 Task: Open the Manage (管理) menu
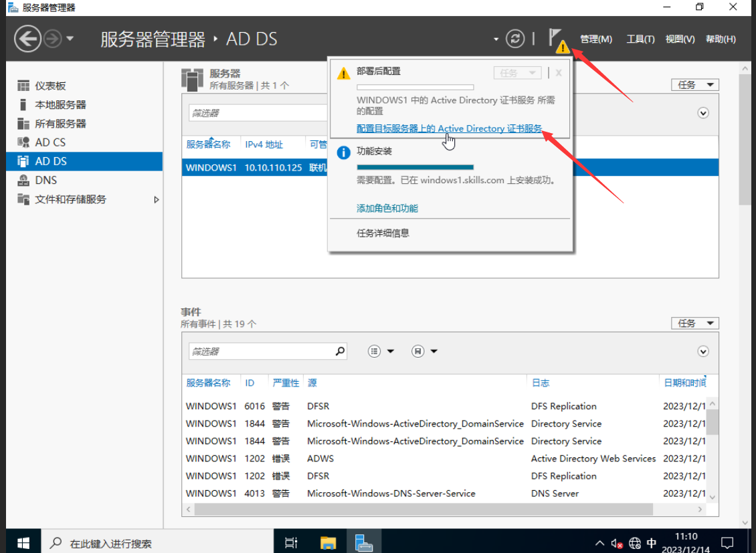pos(595,39)
